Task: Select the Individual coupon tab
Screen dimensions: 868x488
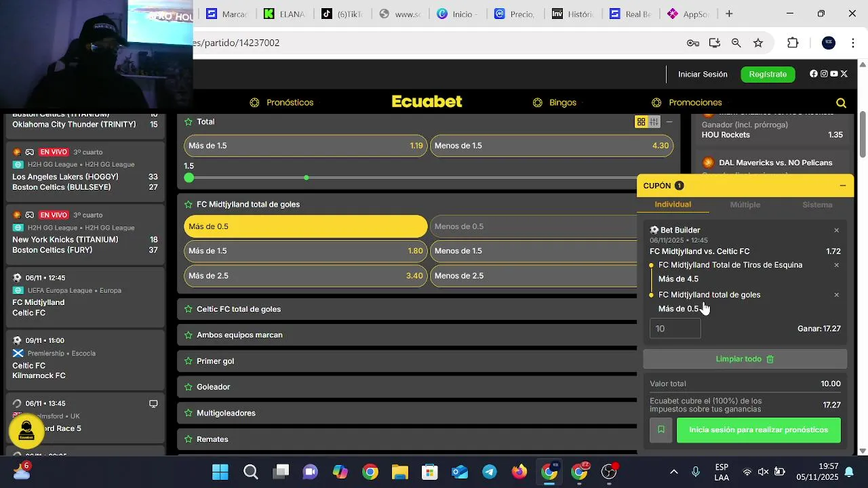Action: [673, 205]
